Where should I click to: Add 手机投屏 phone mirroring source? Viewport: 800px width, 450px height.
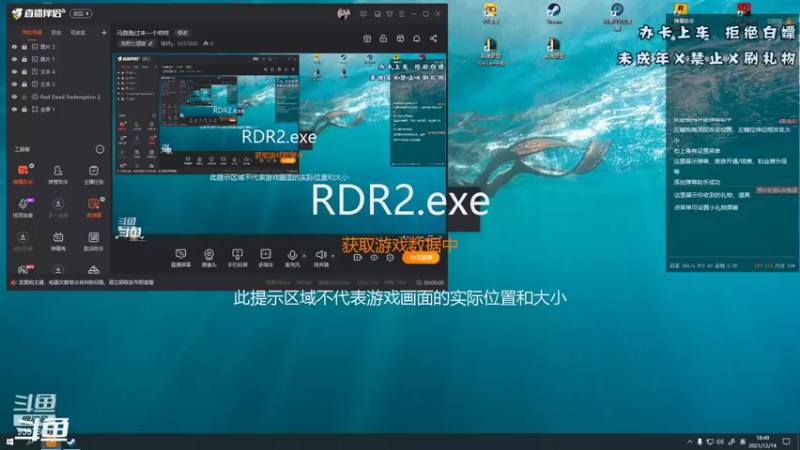pyautogui.click(x=237, y=258)
